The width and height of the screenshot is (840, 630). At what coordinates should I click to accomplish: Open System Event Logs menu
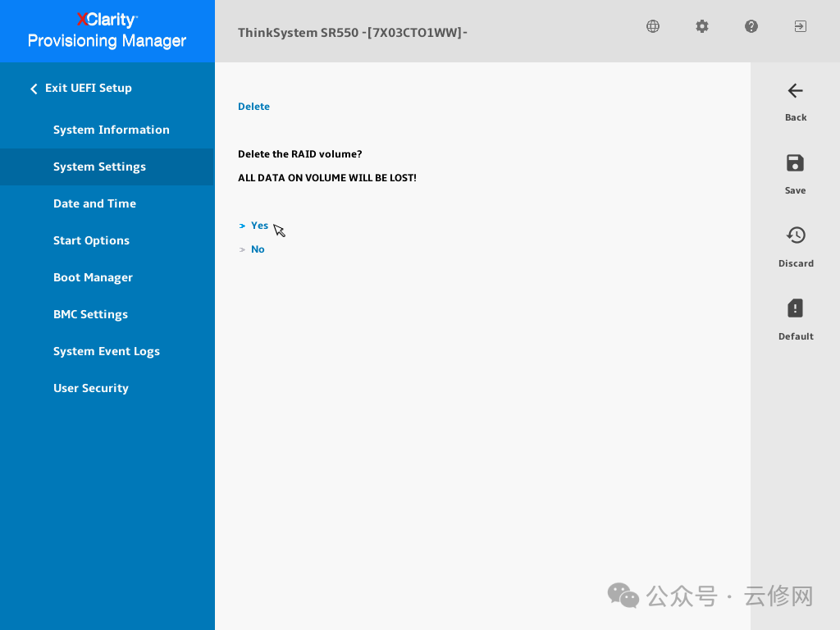click(x=107, y=351)
